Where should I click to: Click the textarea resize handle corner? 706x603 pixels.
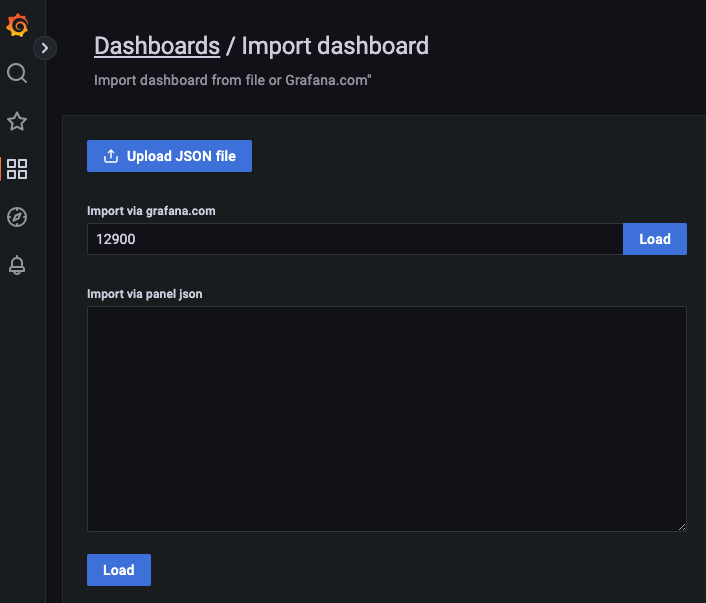682,527
